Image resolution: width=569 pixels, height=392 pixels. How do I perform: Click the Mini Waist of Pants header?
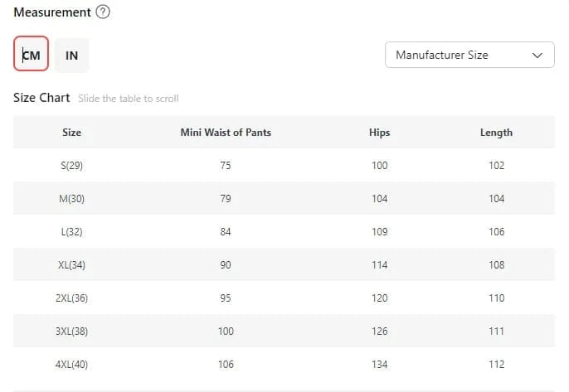point(226,132)
